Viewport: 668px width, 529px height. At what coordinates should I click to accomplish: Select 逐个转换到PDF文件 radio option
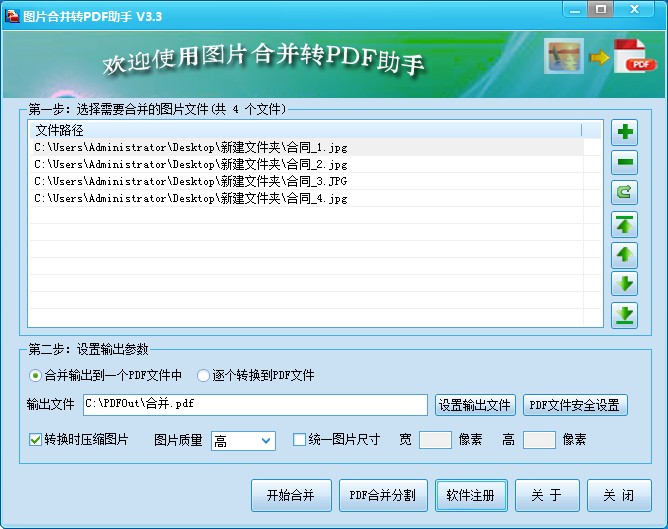[x=204, y=376]
